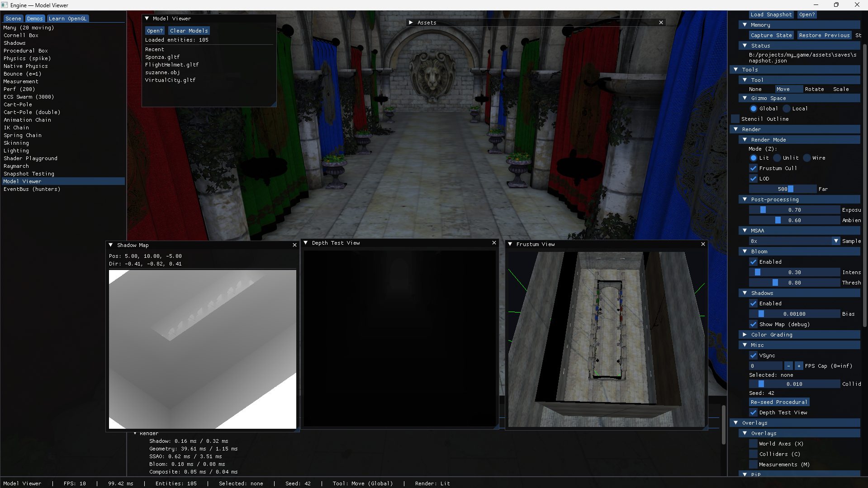The width and height of the screenshot is (868, 488).
Task: Switch to the Learn OpenGL tab
Action: point(67,19)
